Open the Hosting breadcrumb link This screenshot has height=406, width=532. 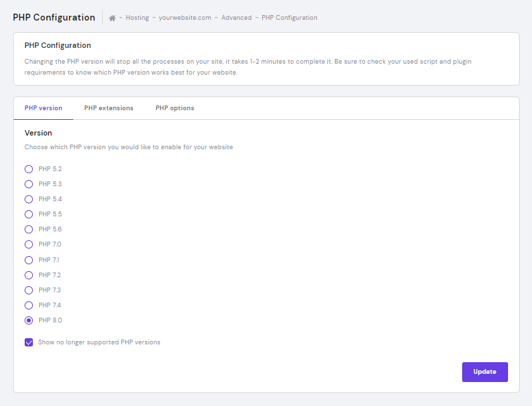click(x=137, y=18)
